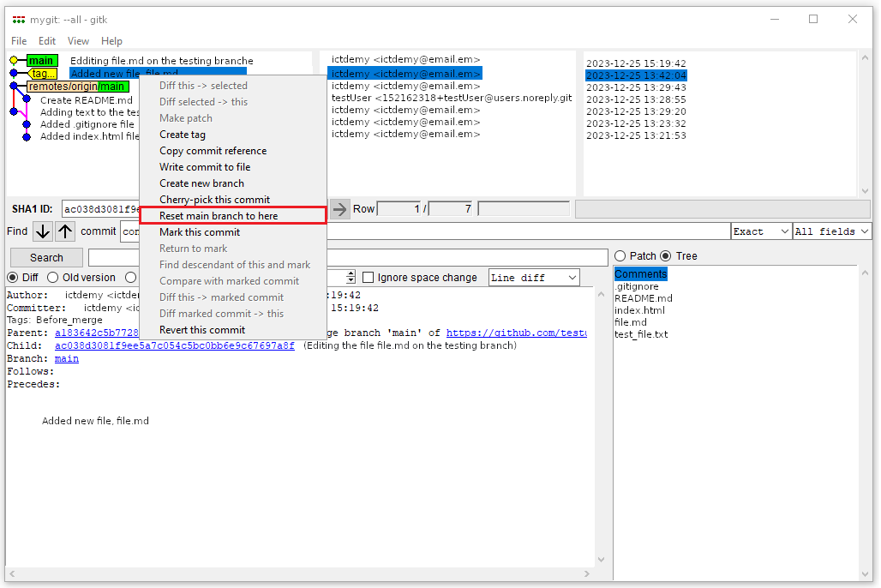
Task: Click the find previous up arrow button
Action: (x=66, y=231)
